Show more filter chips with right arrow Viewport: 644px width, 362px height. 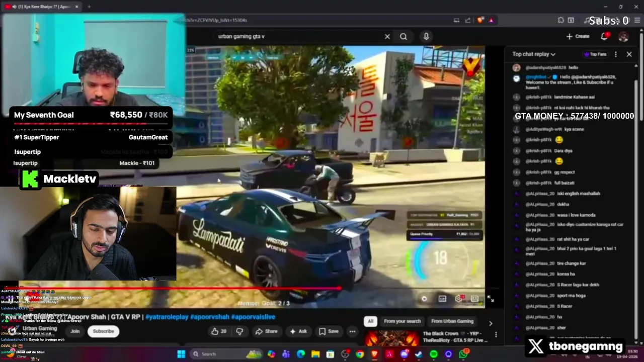click(x=491, y=323)
